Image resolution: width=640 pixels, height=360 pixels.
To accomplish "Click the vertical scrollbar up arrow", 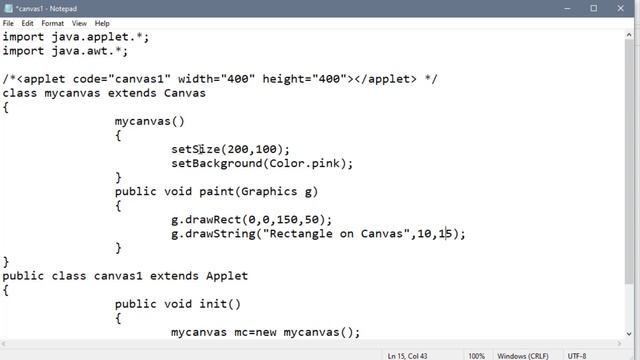I will pyautogui.click(x=629, y=35).
